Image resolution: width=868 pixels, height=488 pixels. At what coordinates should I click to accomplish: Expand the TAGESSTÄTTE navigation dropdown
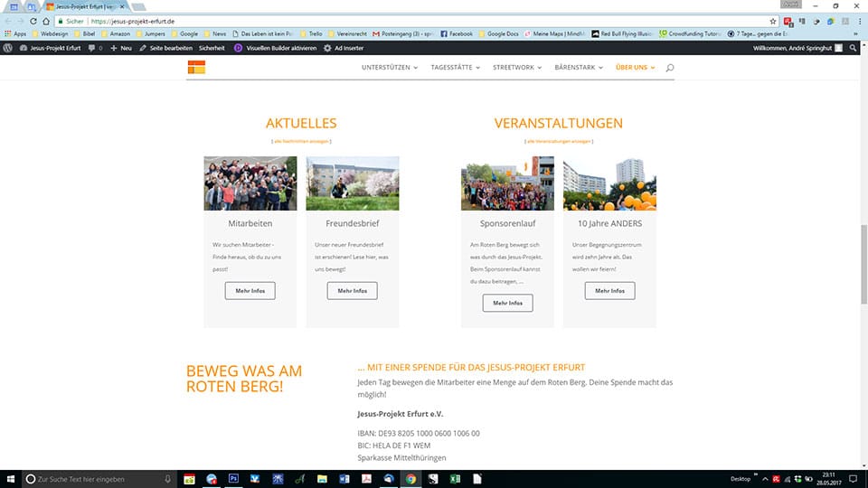(x=455, y=68)
